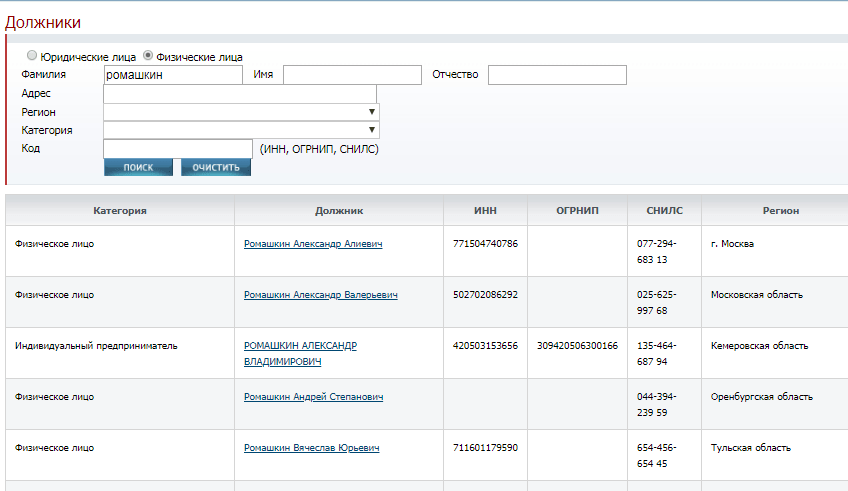Open debtor Ромашкин Александр Алиевич

pos(313,244)
